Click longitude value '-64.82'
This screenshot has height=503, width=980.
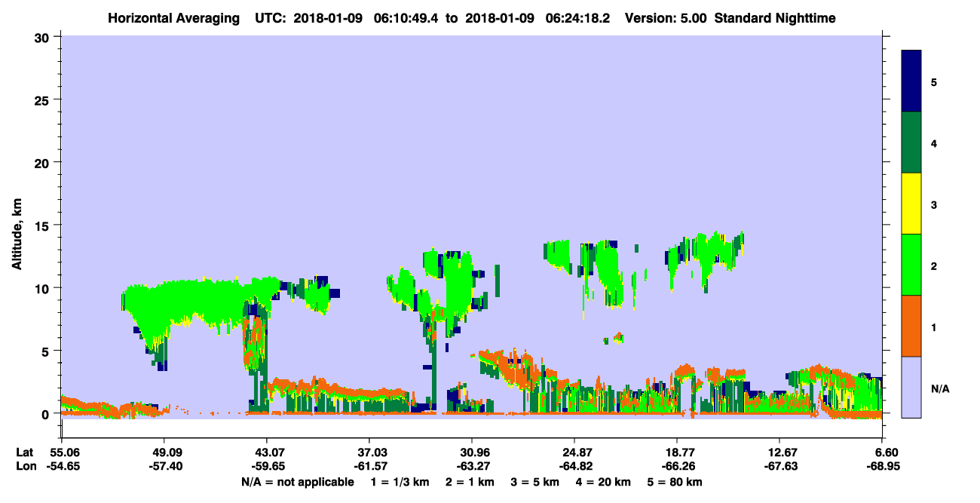pyautogui.click(x=574, y=467)
